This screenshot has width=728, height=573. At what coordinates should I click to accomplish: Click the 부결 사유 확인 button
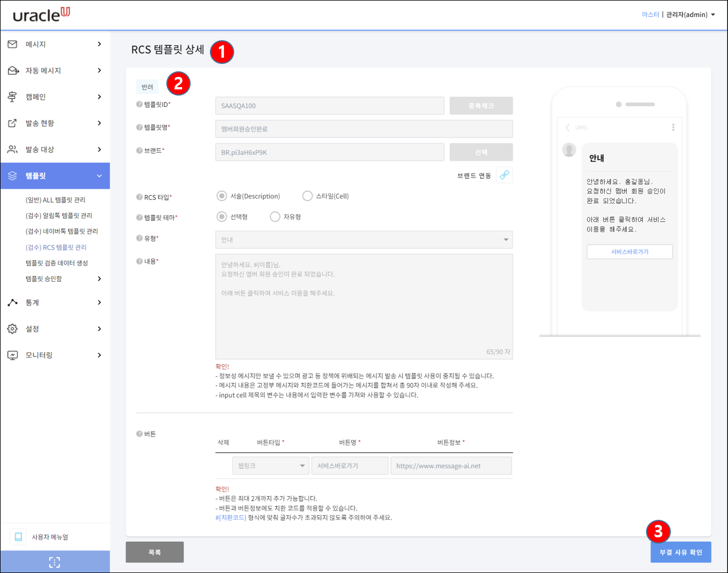pyautogui.click(x=680, y=552)
